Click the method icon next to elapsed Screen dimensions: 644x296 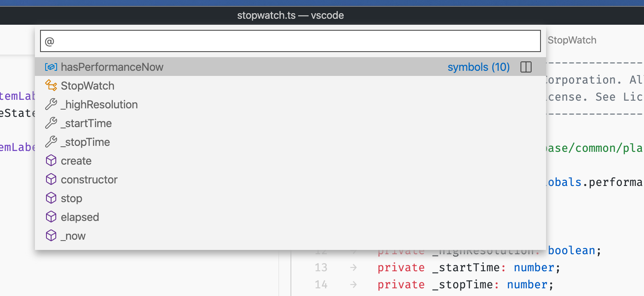pos(51,217)
